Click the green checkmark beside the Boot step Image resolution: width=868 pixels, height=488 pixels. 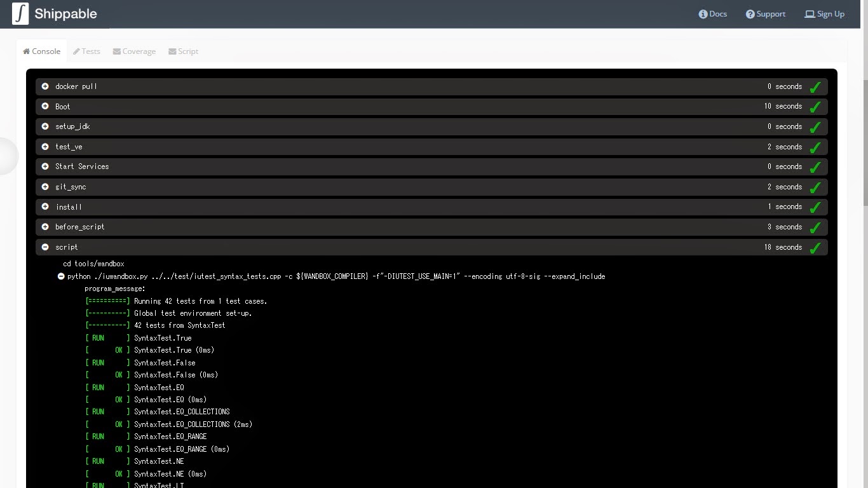coord(815,106)
